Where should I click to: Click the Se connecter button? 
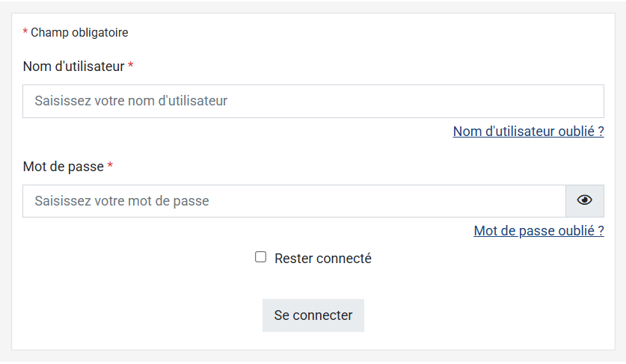point(313,315)
